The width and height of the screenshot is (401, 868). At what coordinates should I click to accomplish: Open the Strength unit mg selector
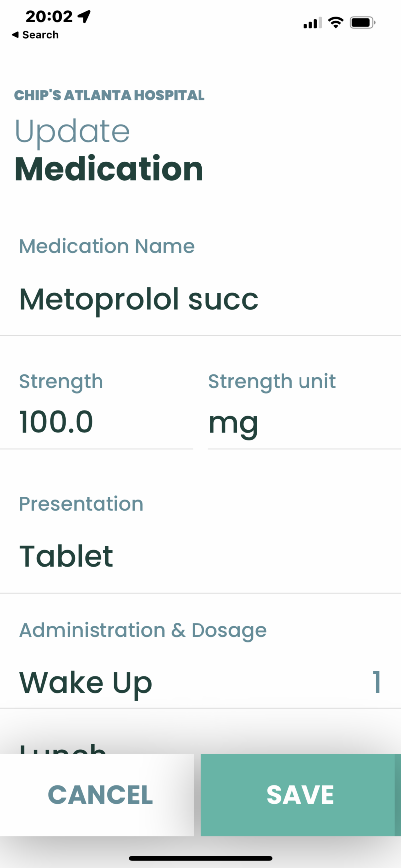point(233,423)
